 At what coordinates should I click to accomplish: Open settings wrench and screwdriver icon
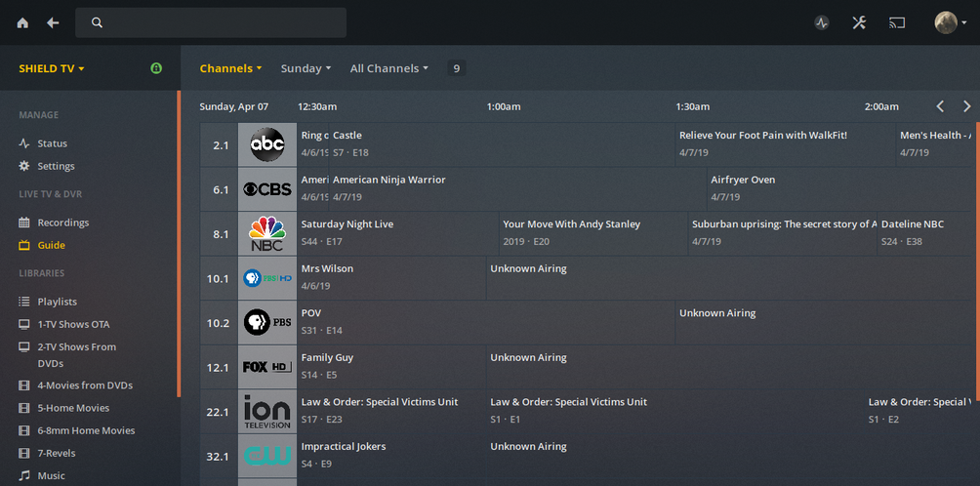(x=859, y=23)
